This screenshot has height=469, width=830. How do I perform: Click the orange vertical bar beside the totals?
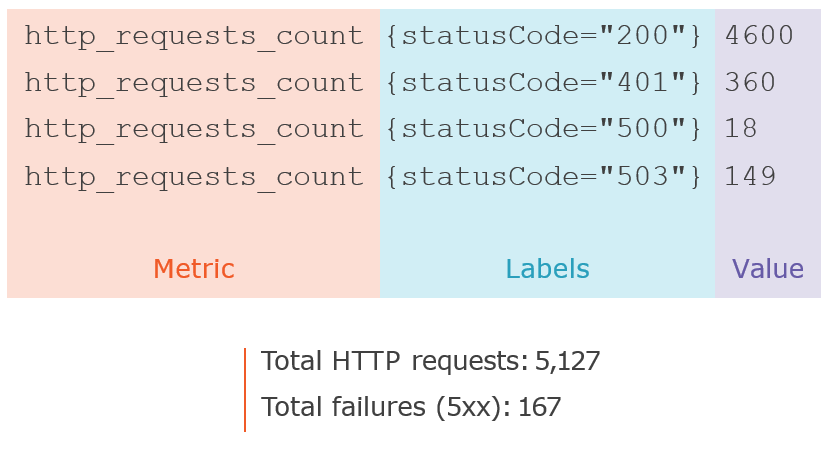click(x=245, y=390)
